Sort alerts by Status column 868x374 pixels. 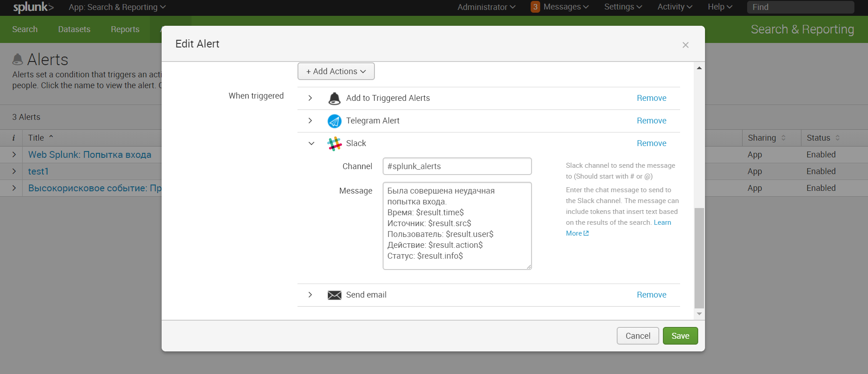823,138
